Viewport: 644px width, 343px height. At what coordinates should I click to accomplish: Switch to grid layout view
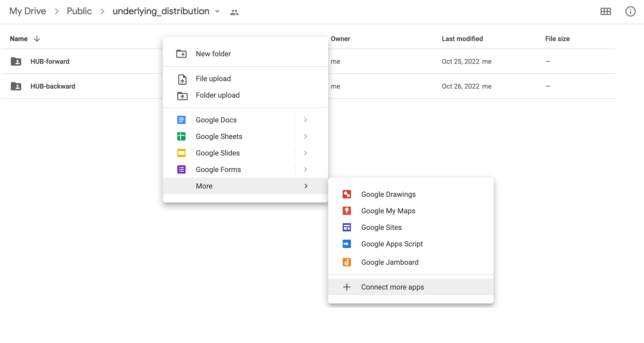[x=605, y=11]
